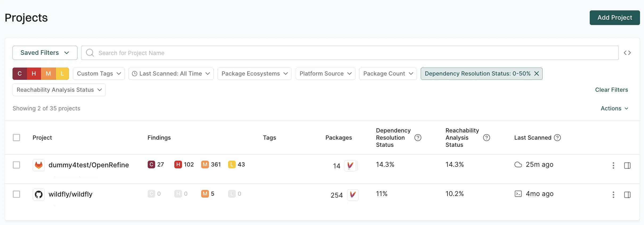
Task: Click Reachability Analysis Status help icon
Action: (x=486, y=137)
